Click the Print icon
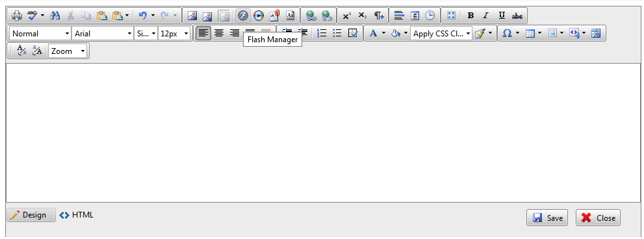This screenshot has height=239, width=644. coord(17,16)
